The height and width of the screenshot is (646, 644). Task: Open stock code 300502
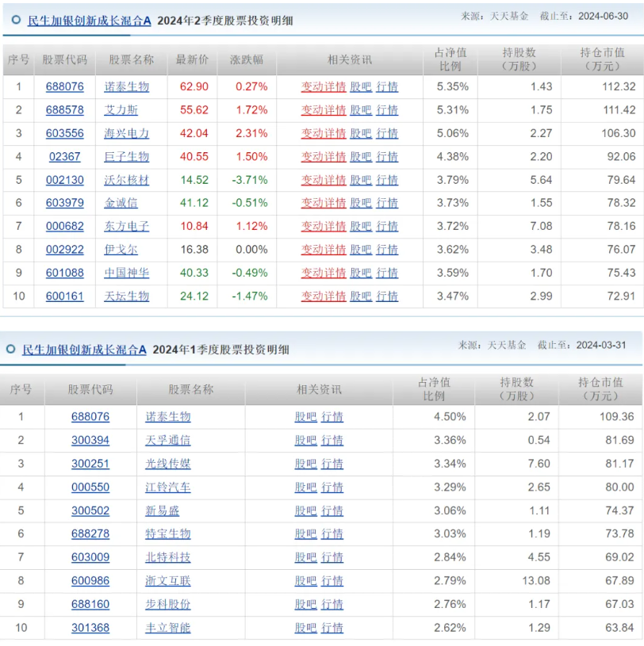coord(90,511)
